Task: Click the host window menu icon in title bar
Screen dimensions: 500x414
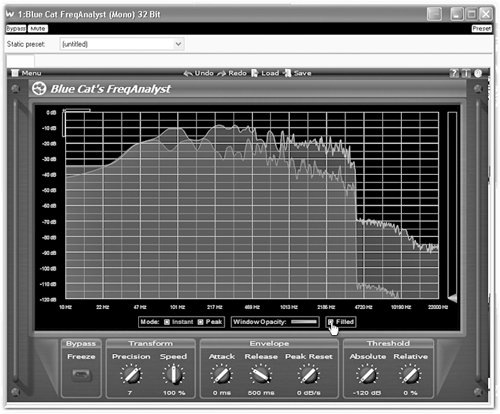Action: pos(434,14)
